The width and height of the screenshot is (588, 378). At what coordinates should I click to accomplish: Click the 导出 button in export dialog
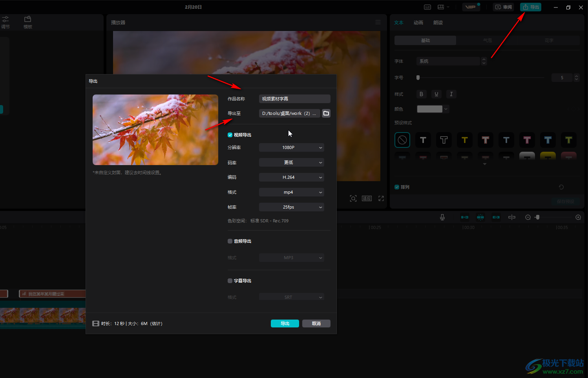pyautogui.click(x=285, y=323)
